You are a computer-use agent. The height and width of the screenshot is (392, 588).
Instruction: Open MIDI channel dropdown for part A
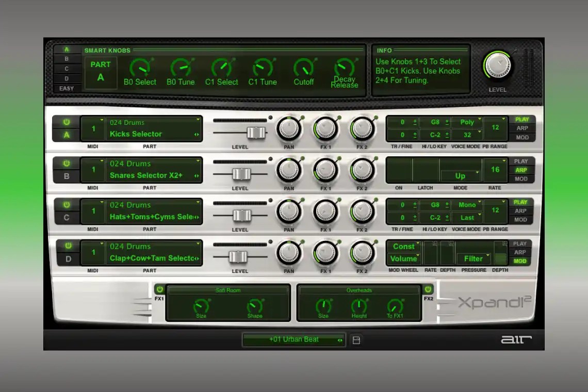tap(93, 128)
